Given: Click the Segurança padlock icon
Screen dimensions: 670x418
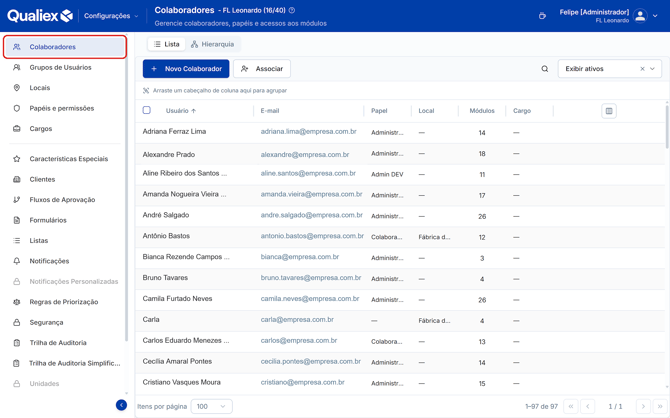Looking at the screenshot, I should [x=17, y=322].
